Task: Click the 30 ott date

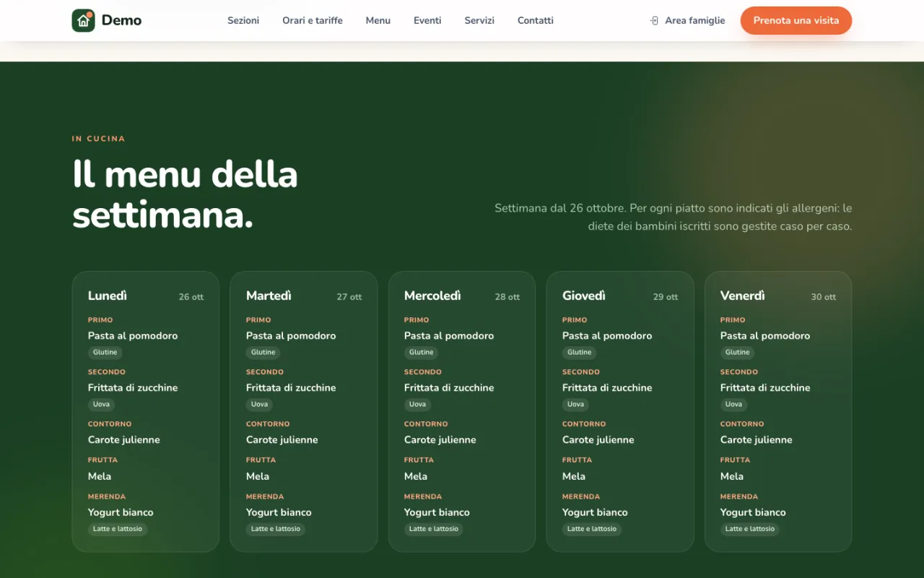Action: pyautogui.click(x=824, y=297)
